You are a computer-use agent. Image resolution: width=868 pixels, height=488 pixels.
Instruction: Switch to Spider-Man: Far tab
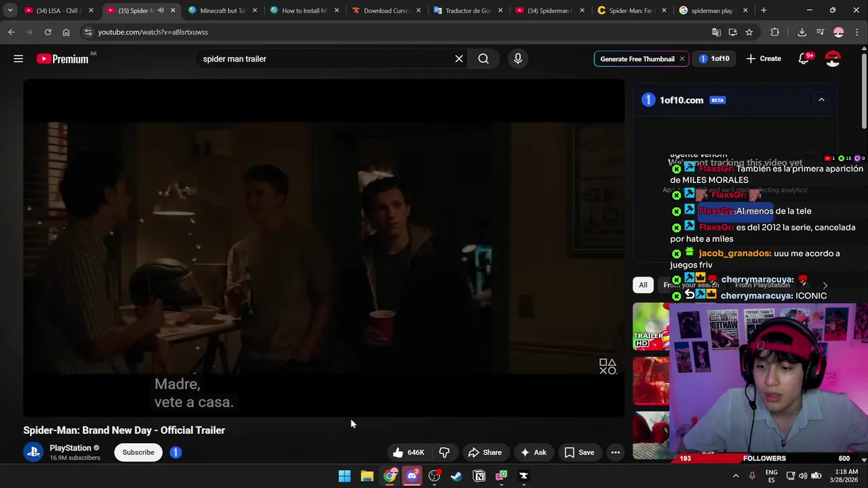point(631,10)
